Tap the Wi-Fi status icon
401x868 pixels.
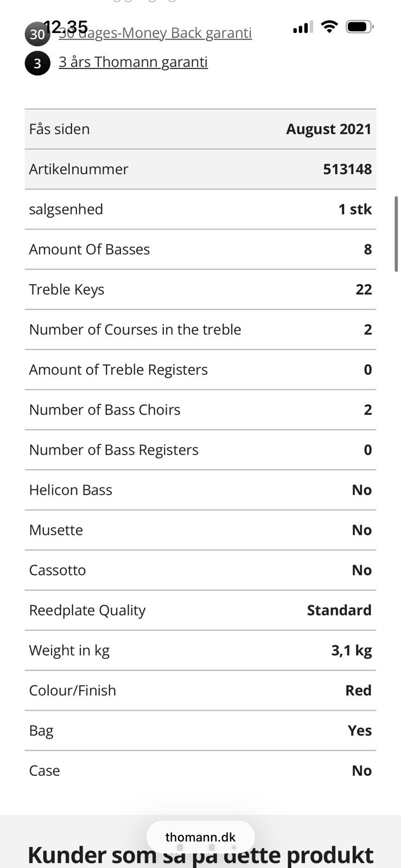(x=329, y=27)
